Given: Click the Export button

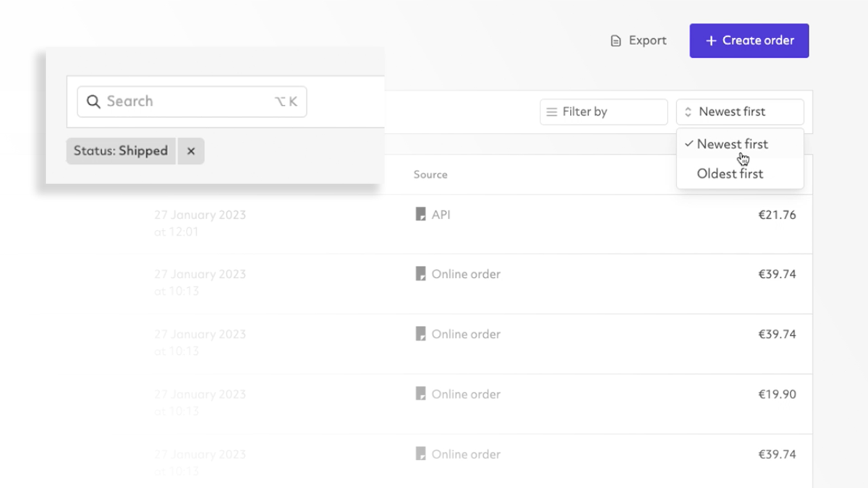Looking at the screenshot, I should click(638, 40).
